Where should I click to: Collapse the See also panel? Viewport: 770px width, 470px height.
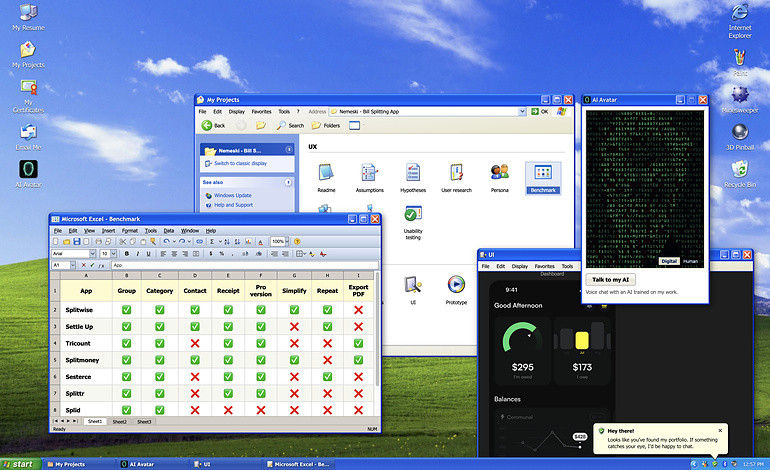coord(288,182)
